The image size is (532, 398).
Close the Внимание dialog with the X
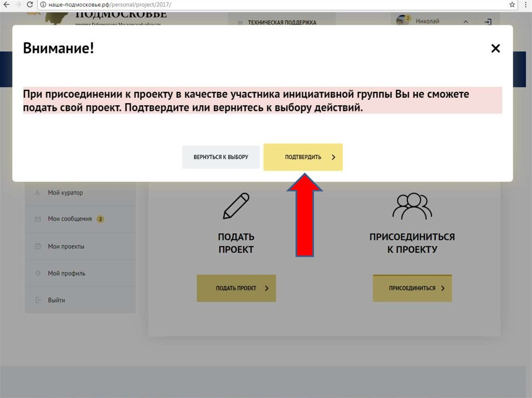pos(495,48)
